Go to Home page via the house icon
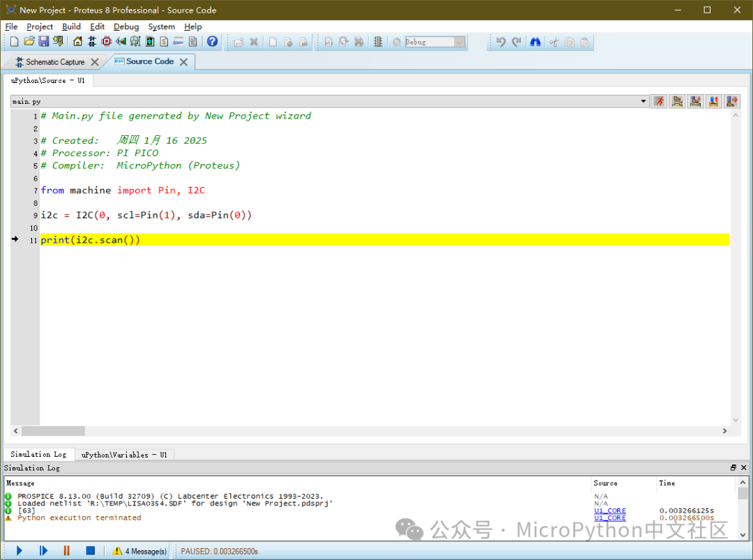Image resolution: width=753 pixels, height=560 pixels. click(77, 42)
